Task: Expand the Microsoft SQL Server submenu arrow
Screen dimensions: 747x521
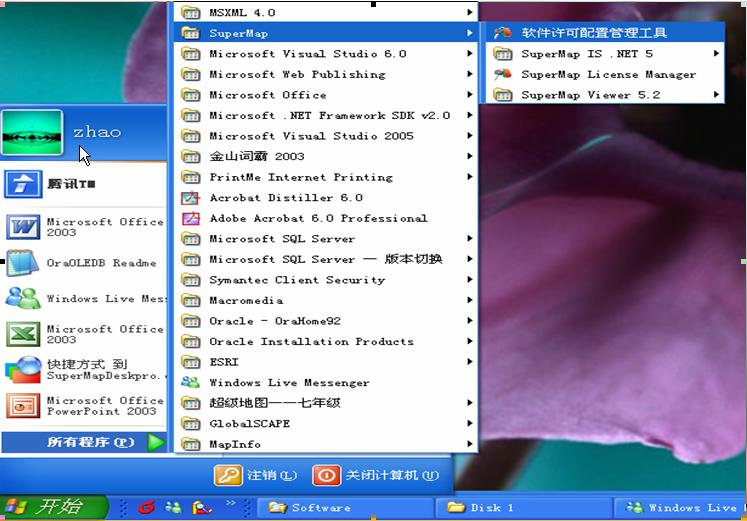Action: 470,238
